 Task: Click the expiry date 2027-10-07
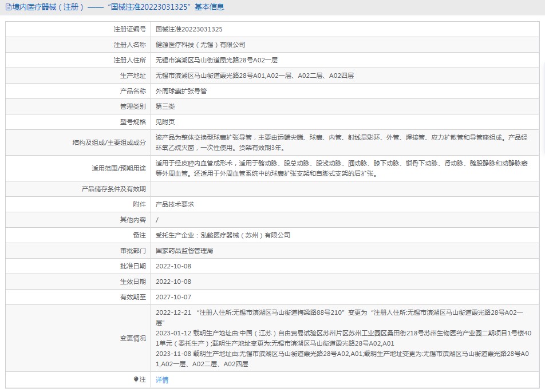click(x=173, y=297)
